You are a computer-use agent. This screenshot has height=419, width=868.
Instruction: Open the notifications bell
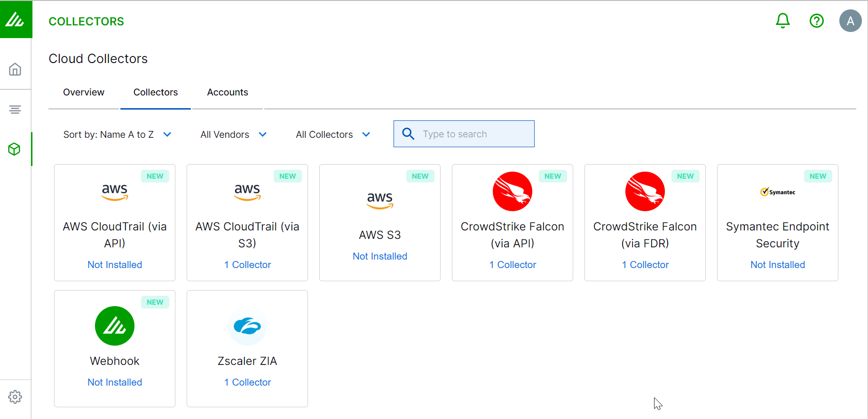(783, 21)
